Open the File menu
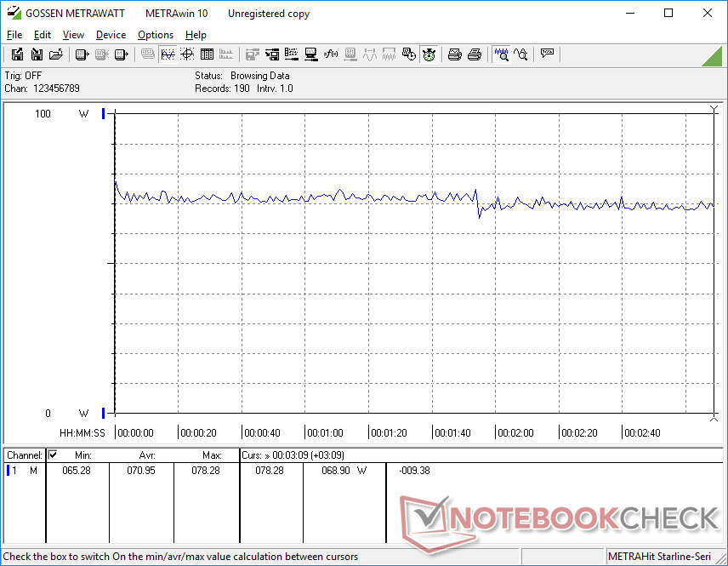 click(x=14, y=35)
